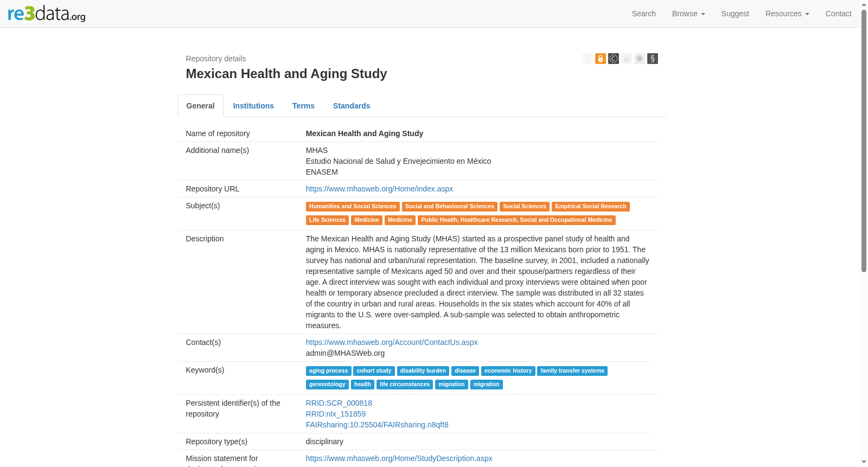Click the scrollbar down arrow

click(864, 463)
